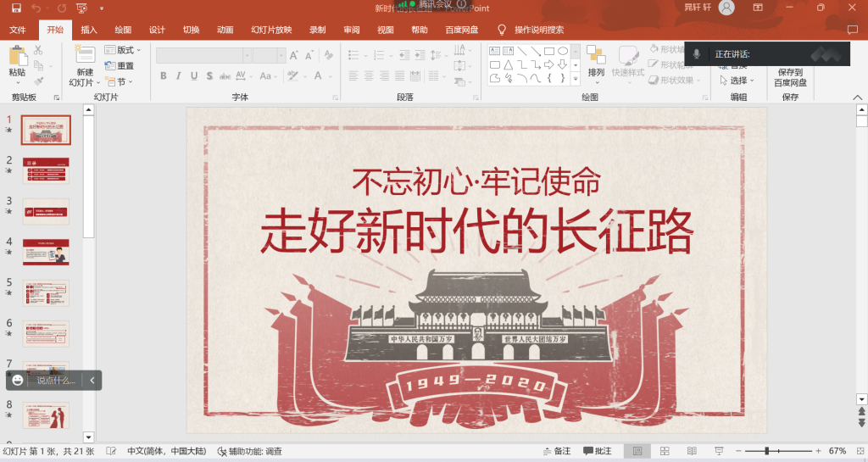Click zoom out minus button
This screenshot has height=462, width=868.
[x=738, y=451]
